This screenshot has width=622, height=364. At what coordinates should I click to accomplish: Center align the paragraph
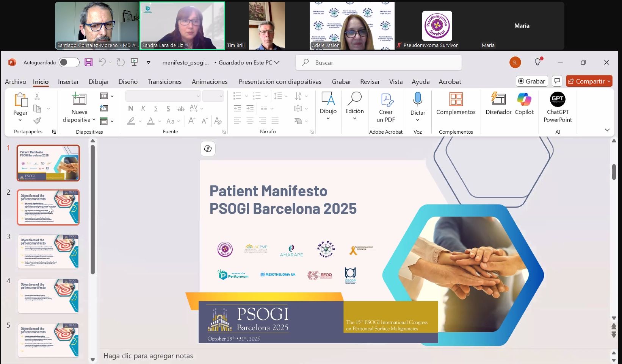tap(250, 121)
